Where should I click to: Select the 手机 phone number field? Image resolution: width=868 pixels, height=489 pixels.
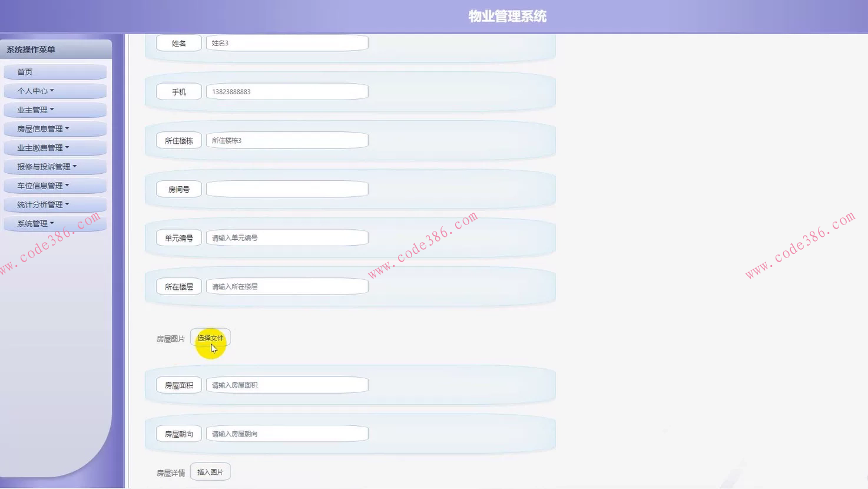click(286, 91)
